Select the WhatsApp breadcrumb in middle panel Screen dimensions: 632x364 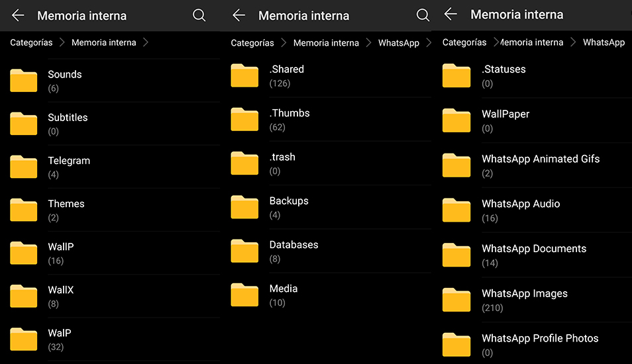pyautogui.click(x=399, y=42)
